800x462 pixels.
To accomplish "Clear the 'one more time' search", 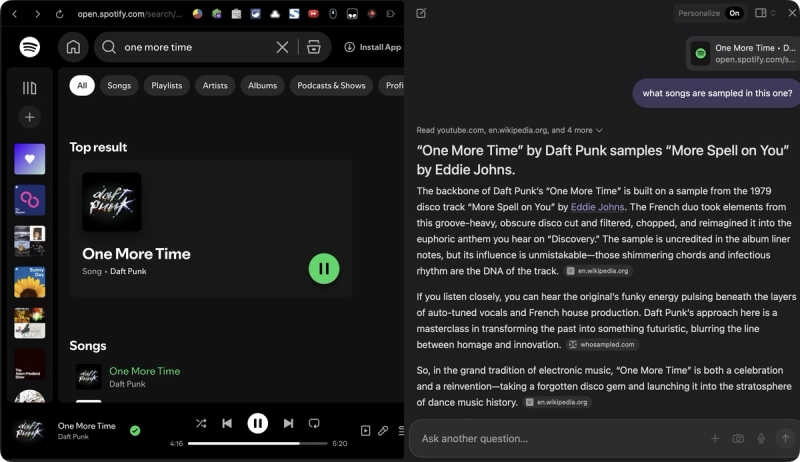I will pos(282,47).
